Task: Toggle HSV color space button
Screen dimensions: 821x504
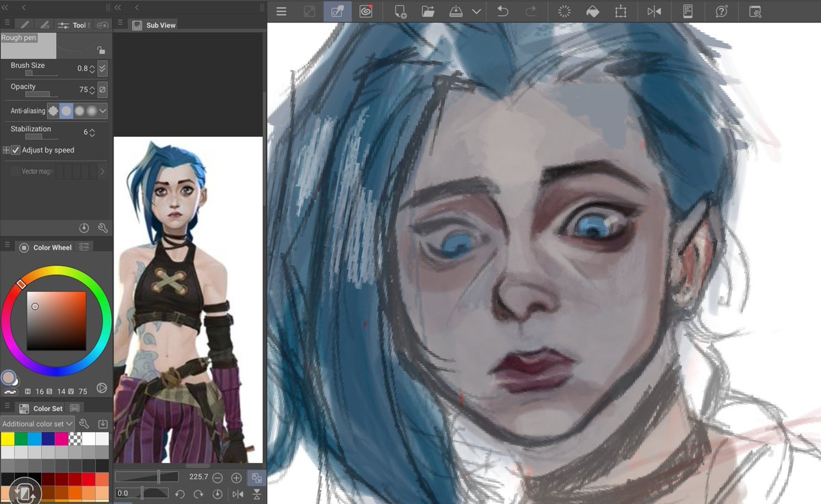Action: (x=102, y=388)
